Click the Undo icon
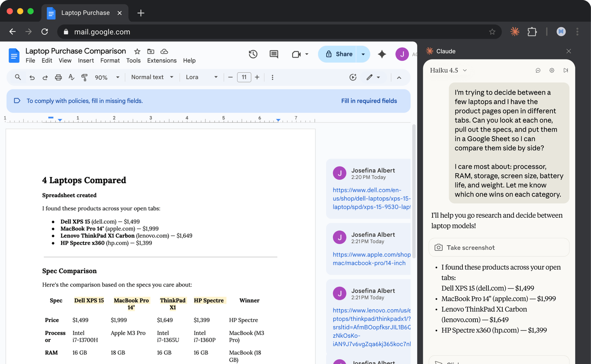 (x=32, y=77)
